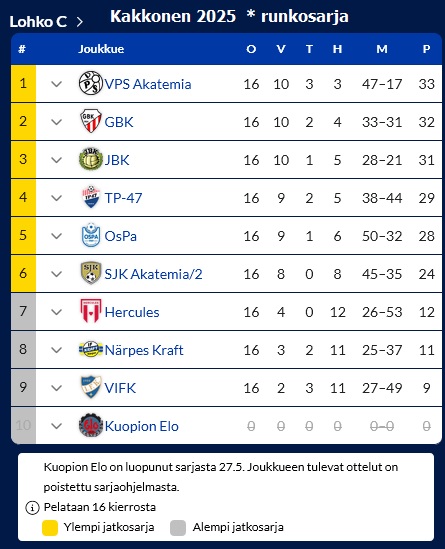Screen dimensions: 445x549
Task: Click the gray Alempi jatkosarja swatch
Action: click(x=178, y=528)
